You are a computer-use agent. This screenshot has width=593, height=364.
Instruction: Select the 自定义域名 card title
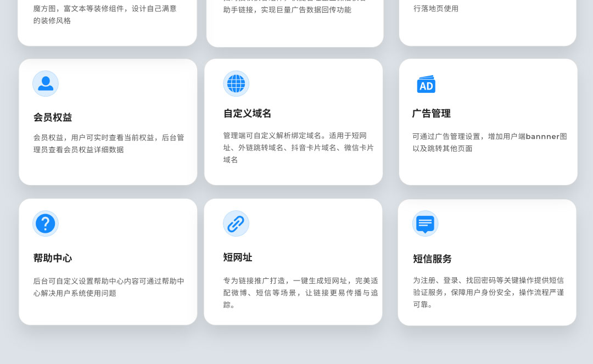(x=247, y=114)
